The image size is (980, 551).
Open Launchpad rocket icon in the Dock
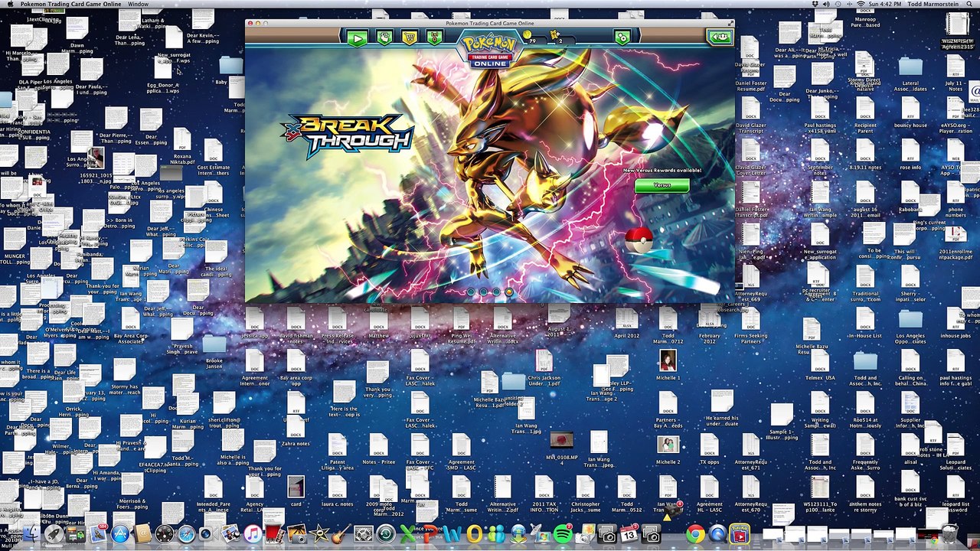[54, 533]
